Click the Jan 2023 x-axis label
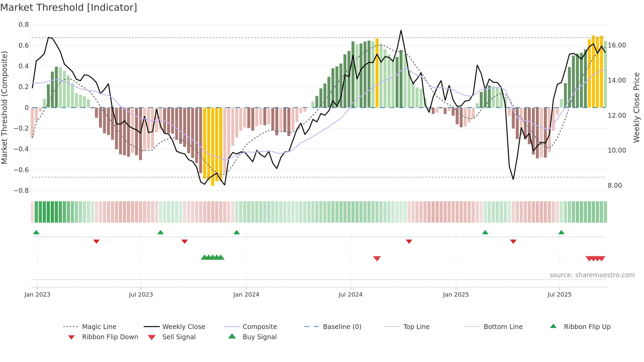Screen dimensions: 644x362 pyautogui.click(x=37, y=294)
